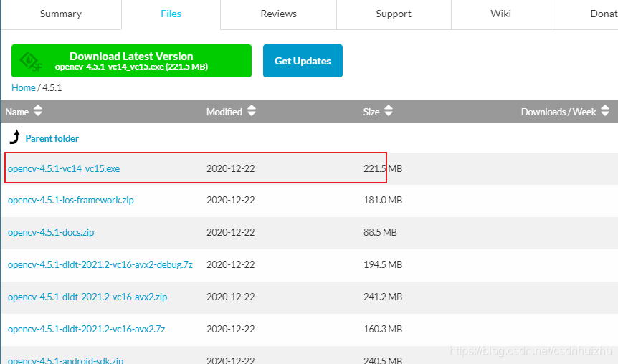
Task: Click the 160.3 MB size cell
Action: (383, 329)
